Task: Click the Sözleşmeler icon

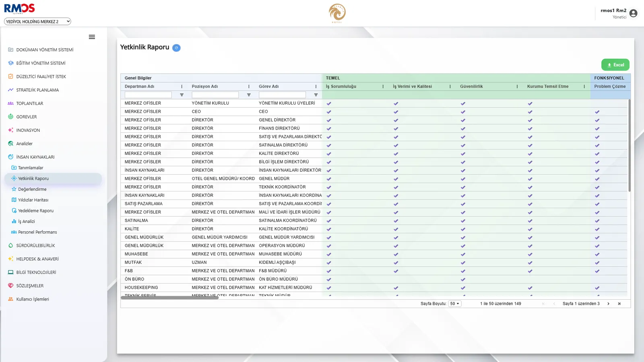Action: pos(11,286)
